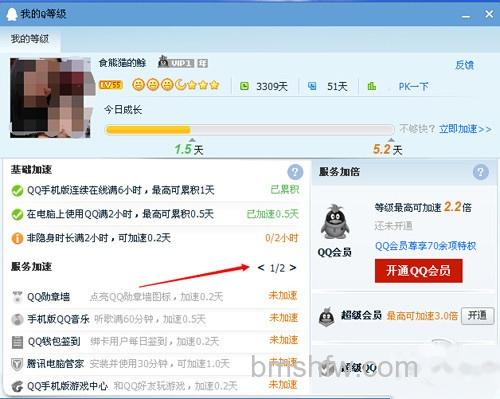Click the green bar chart ranking icon
500x399 pixels.
tap(372, 86)
